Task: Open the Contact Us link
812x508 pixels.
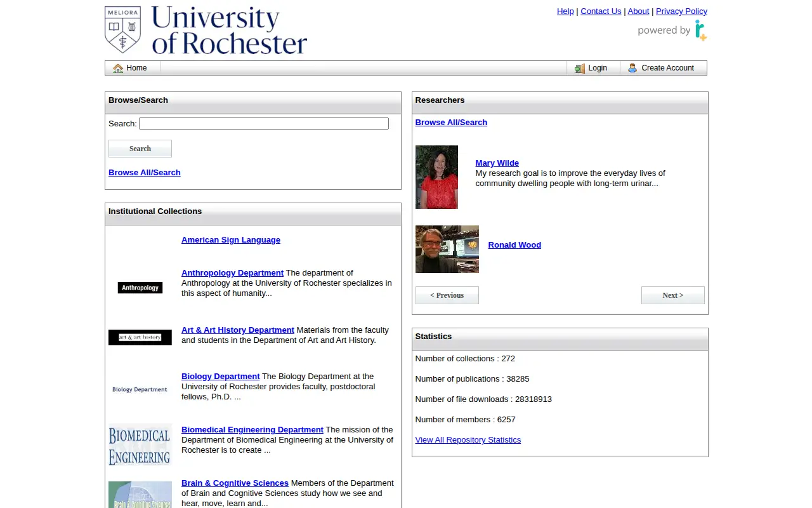Action: pos(601,11)
